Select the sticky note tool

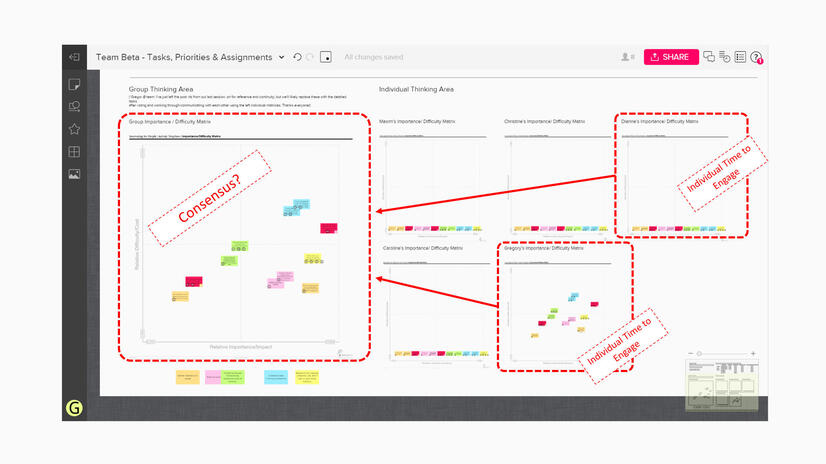coord(73,84)
